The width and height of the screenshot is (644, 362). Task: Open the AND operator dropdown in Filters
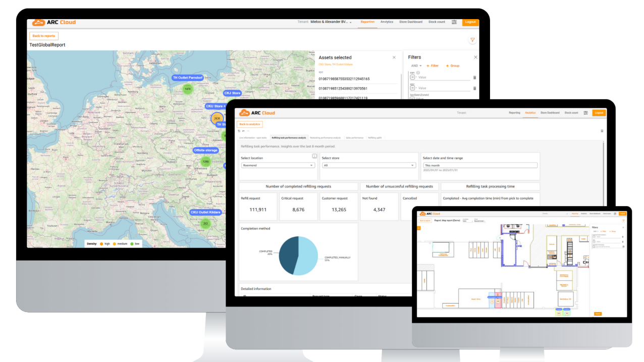(416, 66)
